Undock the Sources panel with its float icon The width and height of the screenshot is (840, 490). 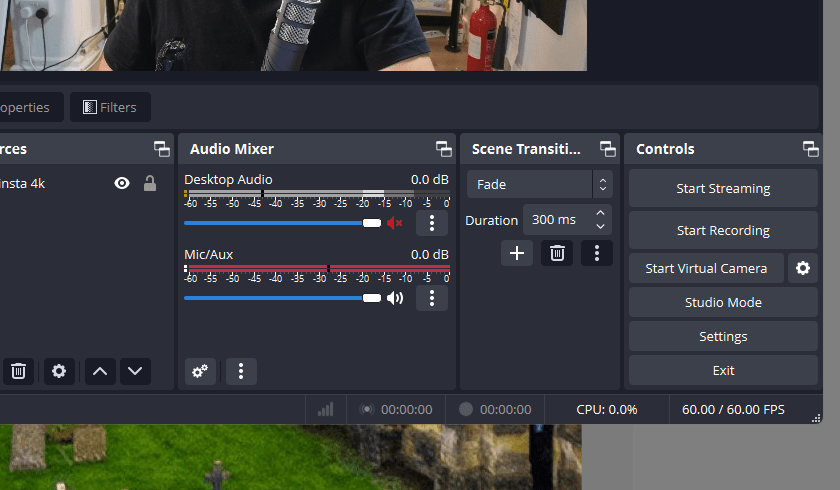tap(162, 149)
